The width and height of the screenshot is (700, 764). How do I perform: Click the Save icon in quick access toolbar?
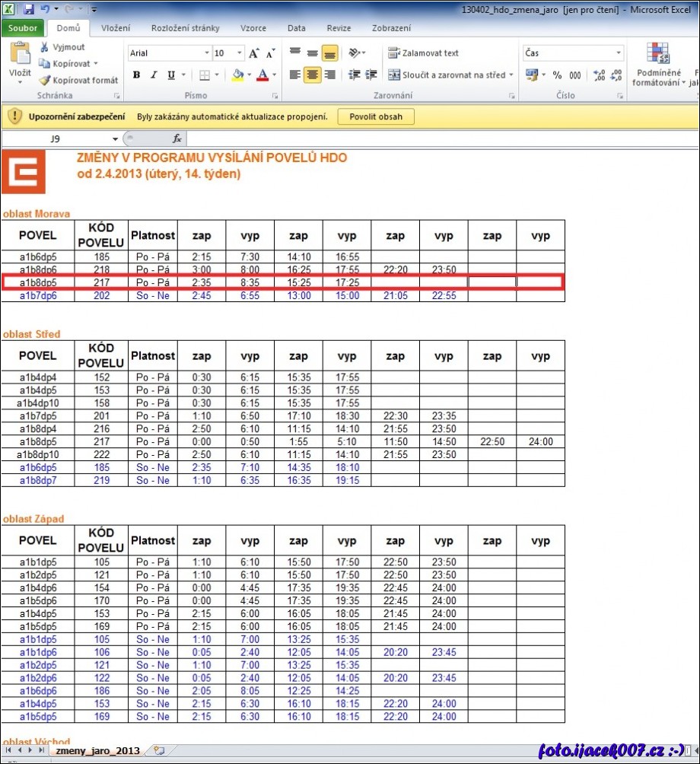click(29, 10)
